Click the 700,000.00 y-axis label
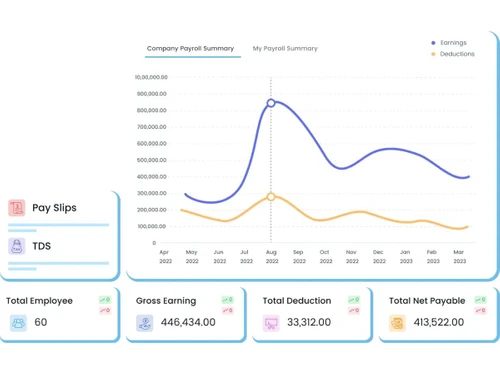 coord(152,127)
